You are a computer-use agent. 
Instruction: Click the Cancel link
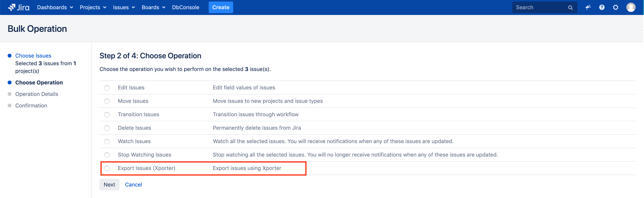coord(133,185)
